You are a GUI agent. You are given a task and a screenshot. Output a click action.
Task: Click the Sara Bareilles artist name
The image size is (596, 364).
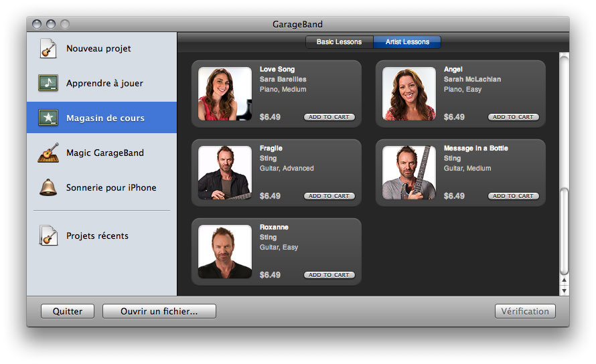click(283, 79)
